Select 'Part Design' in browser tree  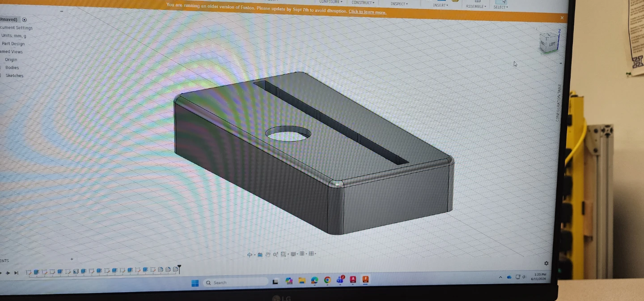[x=13, y=44]
